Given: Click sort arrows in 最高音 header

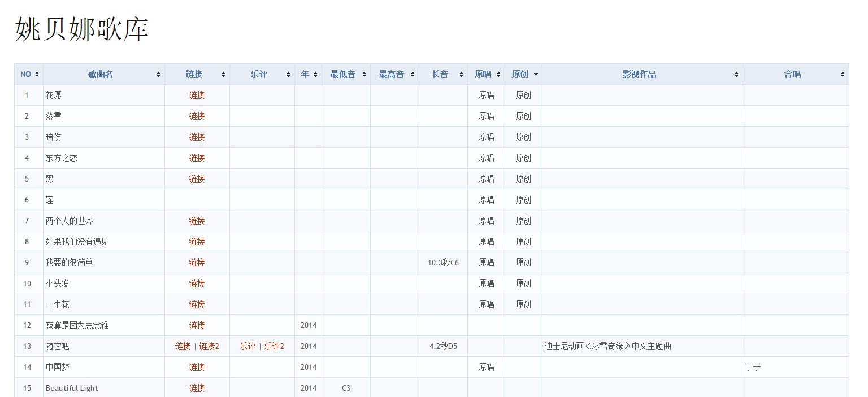Looking at the screenshot, I should [x=413, y=75].
